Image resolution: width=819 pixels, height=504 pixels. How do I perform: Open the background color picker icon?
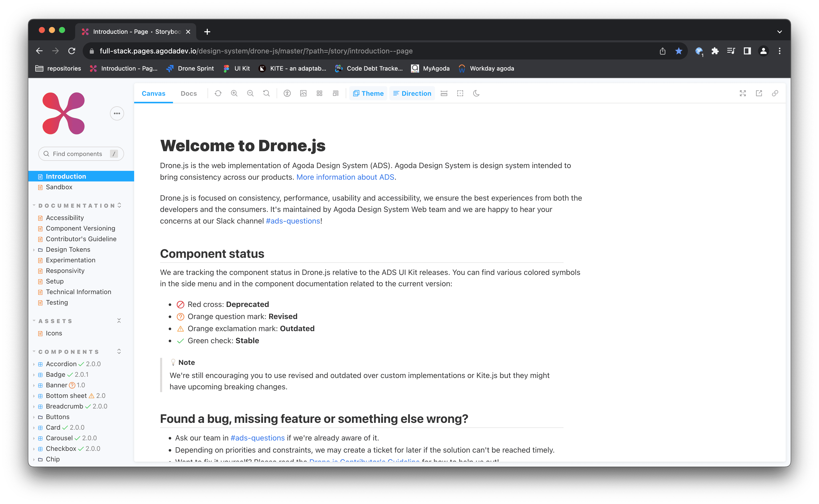point(303,93)
